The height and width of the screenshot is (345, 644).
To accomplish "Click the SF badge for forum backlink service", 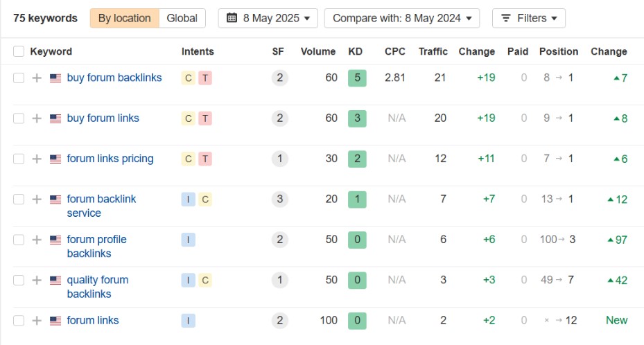I will click(279, 199).
